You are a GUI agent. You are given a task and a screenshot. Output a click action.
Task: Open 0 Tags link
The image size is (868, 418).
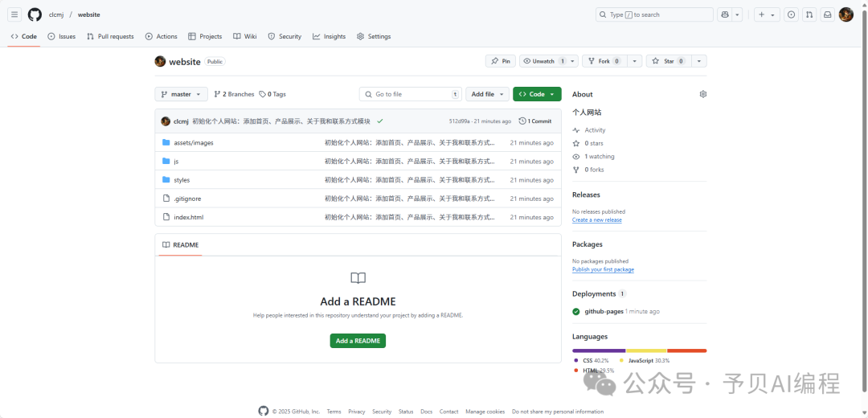(x=272, y=94)
